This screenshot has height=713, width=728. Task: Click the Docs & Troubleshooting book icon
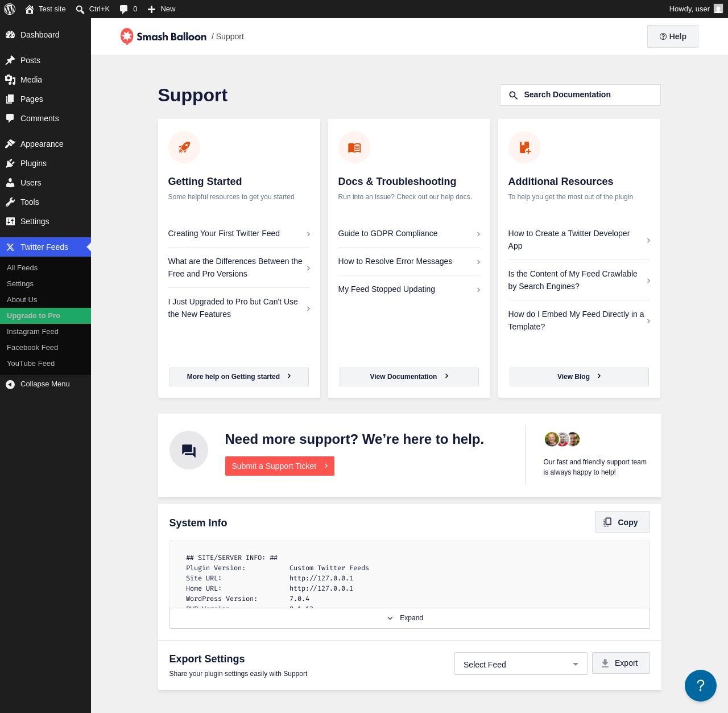tap(354, 147)
